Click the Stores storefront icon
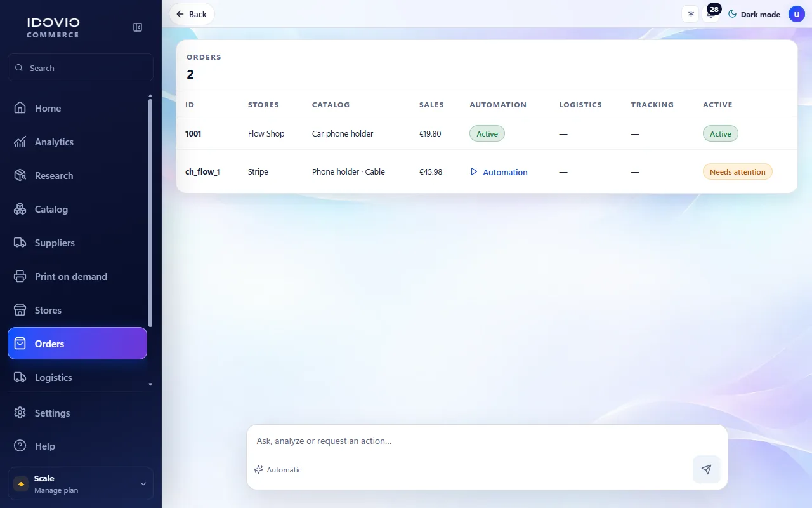The width and height of the screenshot is (812, 508). pyautogui.click(x=20, y=310)
